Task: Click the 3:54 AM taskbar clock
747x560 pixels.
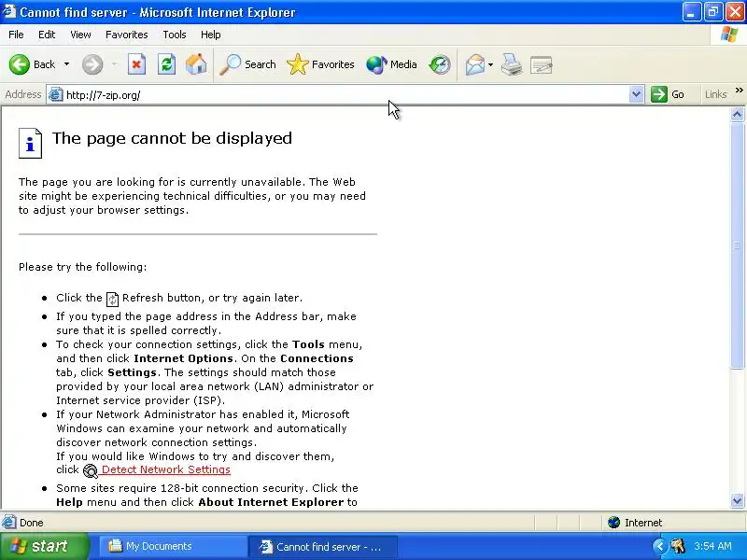Action: [x=712, y=546]
